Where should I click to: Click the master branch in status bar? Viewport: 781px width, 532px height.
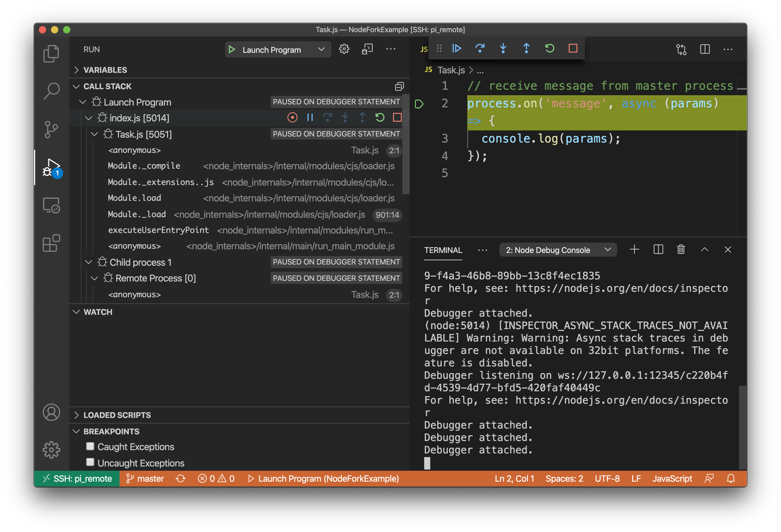pyautogui.click(x=145, y=479)
